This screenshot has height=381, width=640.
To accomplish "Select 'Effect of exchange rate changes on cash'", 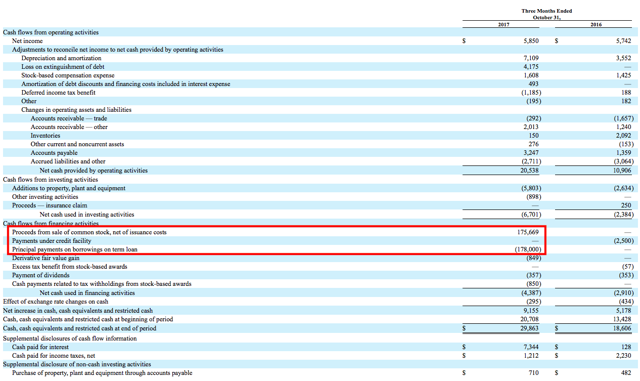I will click(x=56, y=302).
